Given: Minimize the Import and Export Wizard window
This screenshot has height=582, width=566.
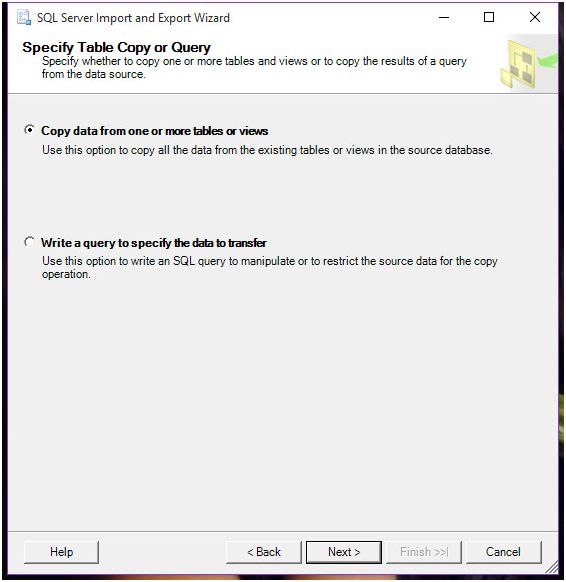Looking at the screenshot, I should coord(444,17).
